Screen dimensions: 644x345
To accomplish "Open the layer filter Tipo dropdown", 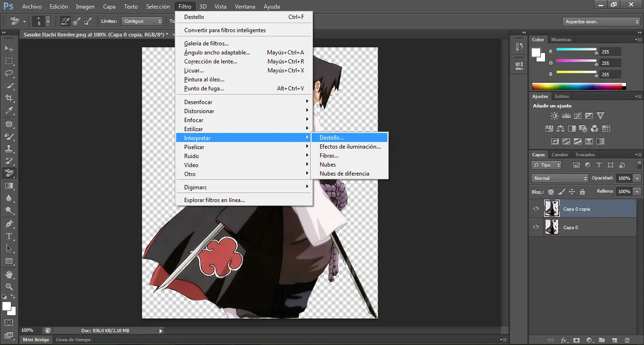I will tap(546, 165).
